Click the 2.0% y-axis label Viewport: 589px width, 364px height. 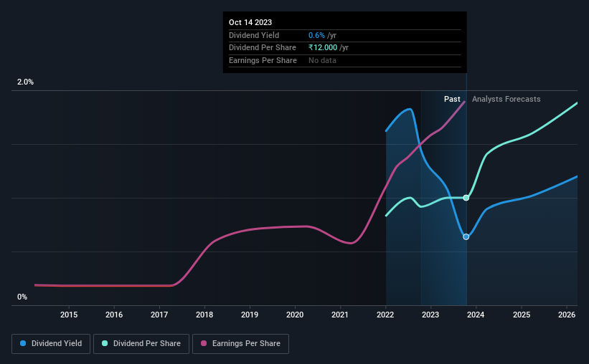[25, 82]
